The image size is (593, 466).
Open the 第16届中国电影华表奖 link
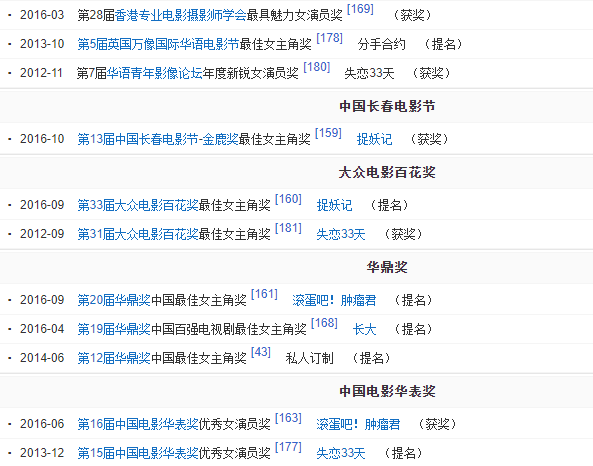point(138,424)
